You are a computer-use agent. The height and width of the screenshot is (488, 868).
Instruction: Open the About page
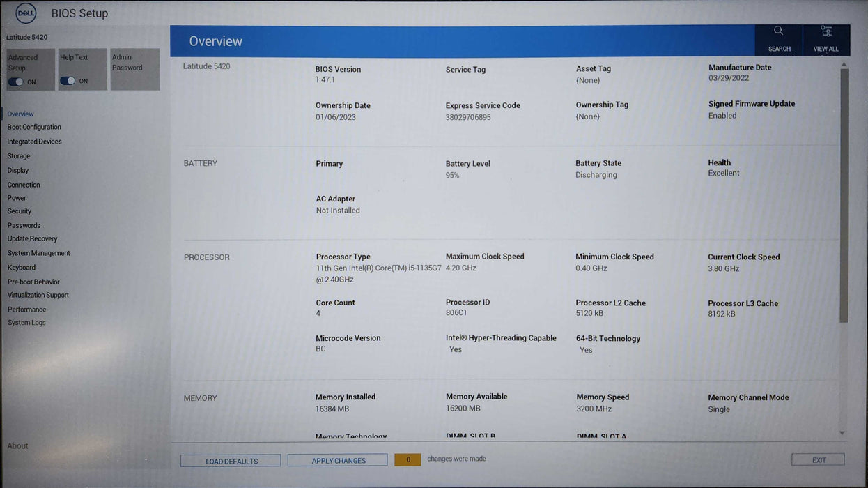[x=17, y=445]
